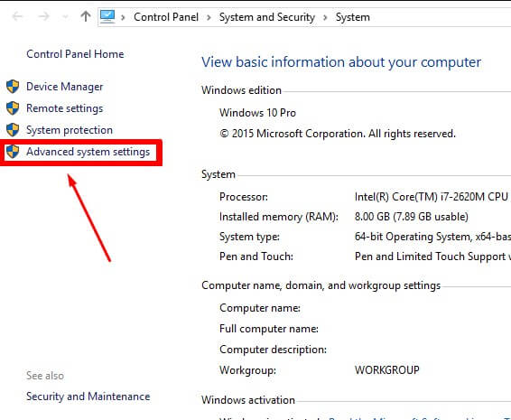The height and width of the screenshot is (420, 511).
Task: Click the shield icon beside System protection
Action: (13, 130)
